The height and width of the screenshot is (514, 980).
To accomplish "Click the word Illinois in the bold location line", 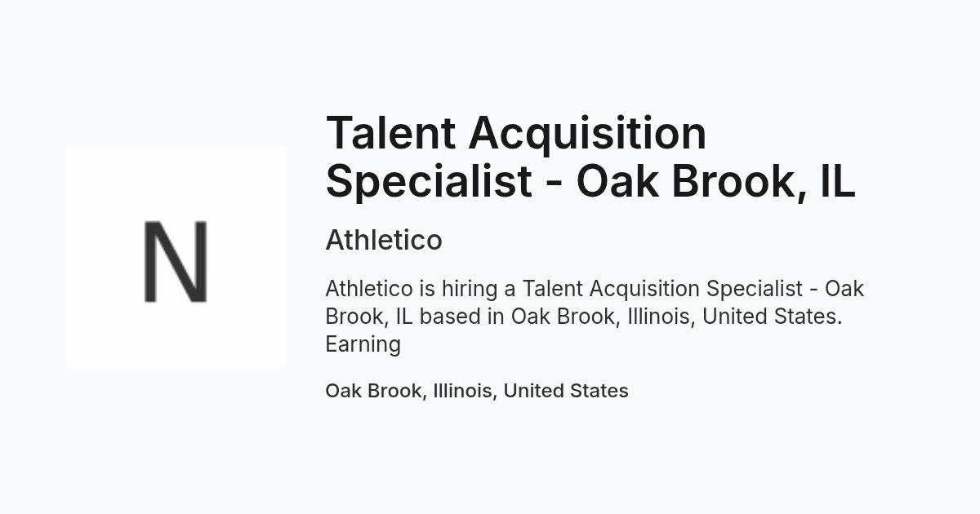I will coord(463,391).
